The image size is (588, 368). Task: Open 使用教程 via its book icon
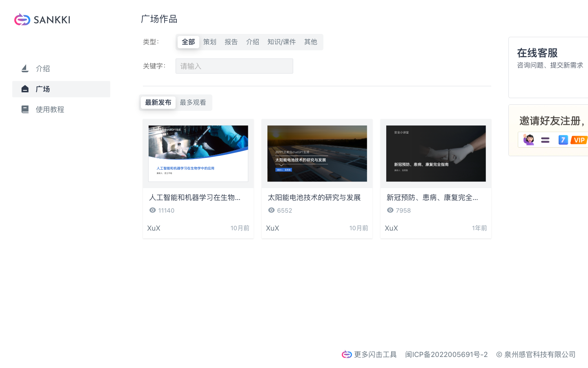(24, 109)
